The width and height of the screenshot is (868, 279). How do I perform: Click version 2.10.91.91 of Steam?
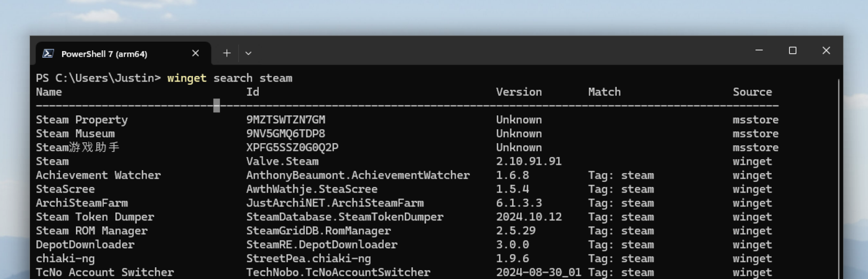[x=529, y=161]
